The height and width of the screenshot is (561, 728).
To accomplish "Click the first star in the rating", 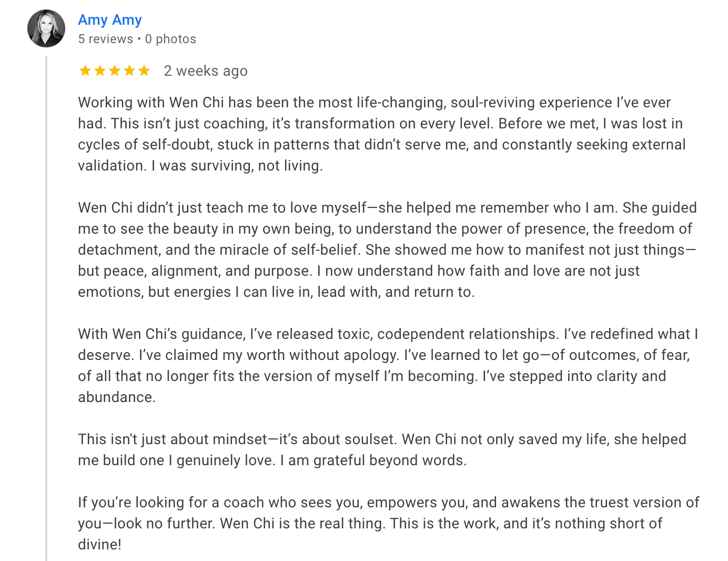I will 85,71.
